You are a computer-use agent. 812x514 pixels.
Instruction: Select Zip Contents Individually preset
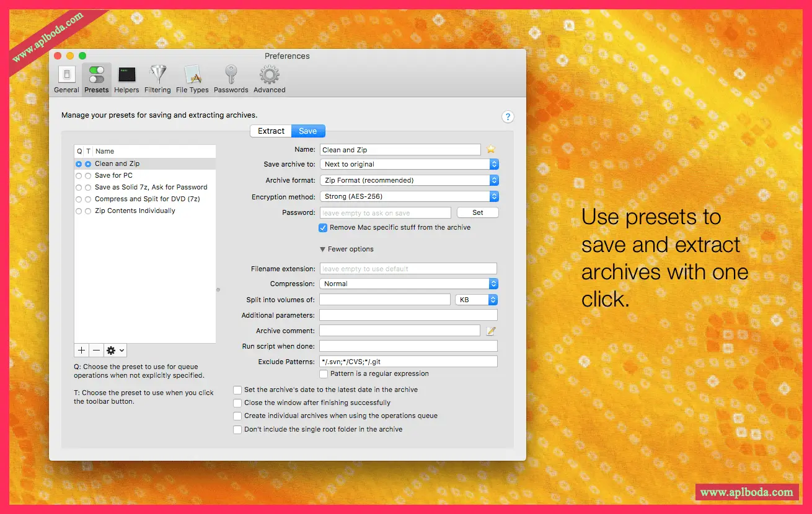tap(135, 211)
